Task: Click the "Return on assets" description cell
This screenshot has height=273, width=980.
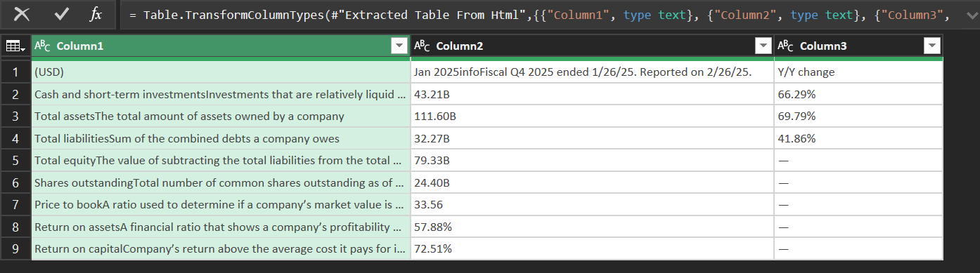Action: click(x=221, y=227)
